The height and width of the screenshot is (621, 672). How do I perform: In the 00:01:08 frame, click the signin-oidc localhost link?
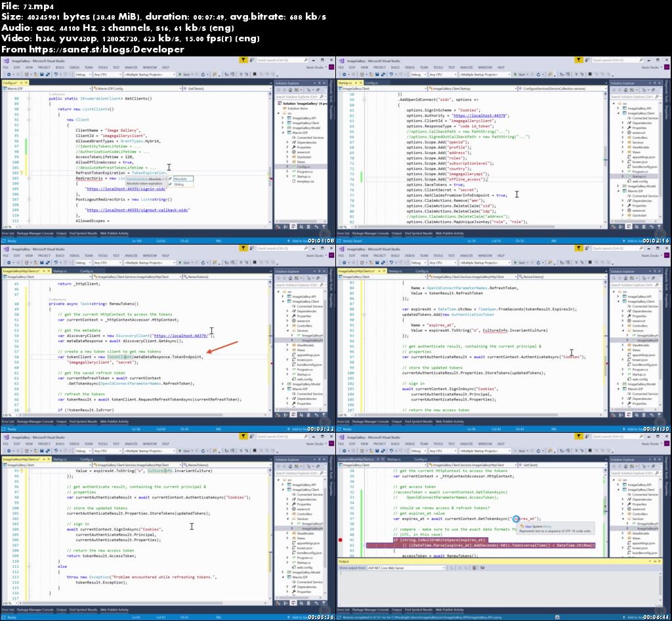pos(125,189)
